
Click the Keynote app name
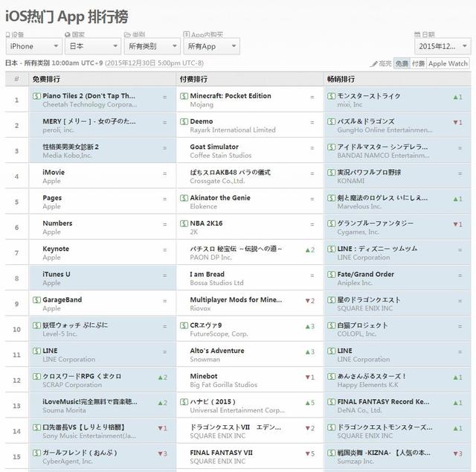[56, 249]
